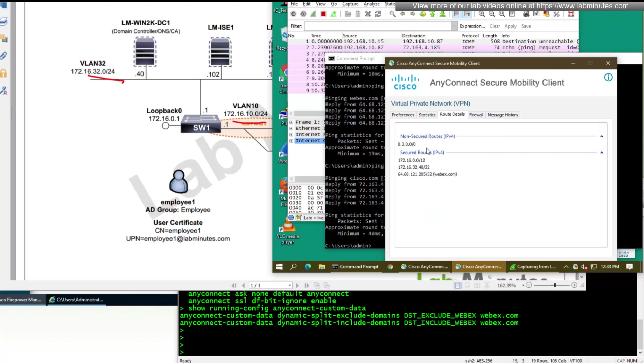Click the Wireshark reload capture icon
The height and width of the screenshot is (363, 644).
[378, 14]
